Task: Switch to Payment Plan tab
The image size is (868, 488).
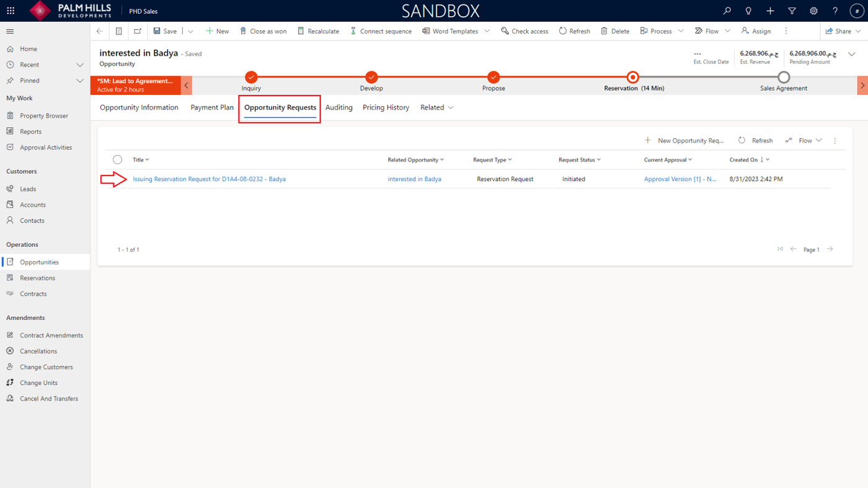Action: [x=212, y=107]
